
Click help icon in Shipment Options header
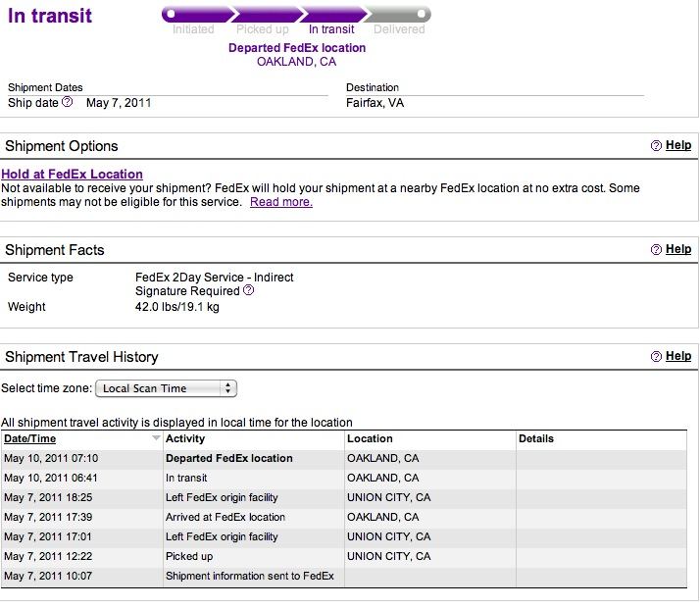(656, 145)
